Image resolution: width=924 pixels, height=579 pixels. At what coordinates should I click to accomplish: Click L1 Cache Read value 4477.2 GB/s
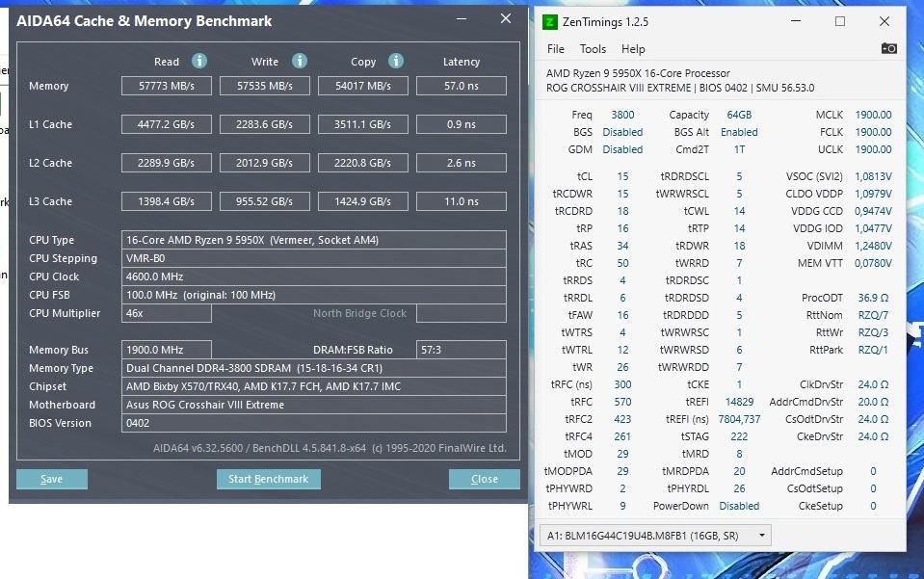coord(166,124)
